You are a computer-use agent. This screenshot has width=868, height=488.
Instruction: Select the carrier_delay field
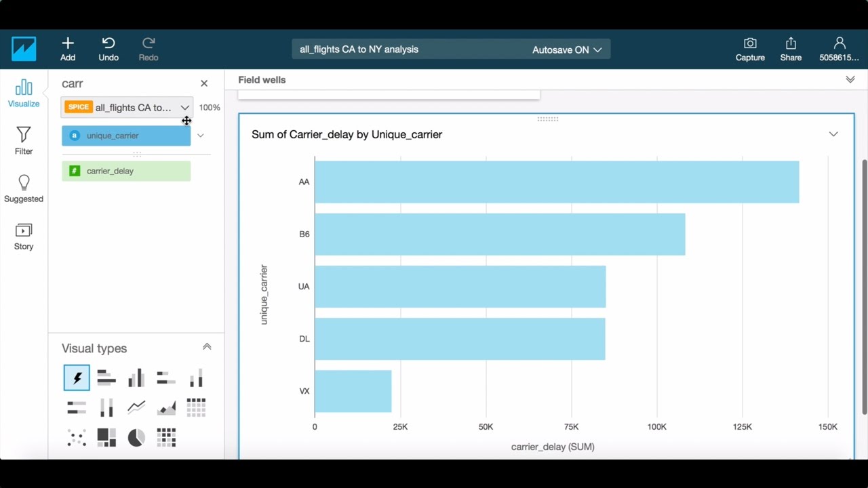[126, 171]
